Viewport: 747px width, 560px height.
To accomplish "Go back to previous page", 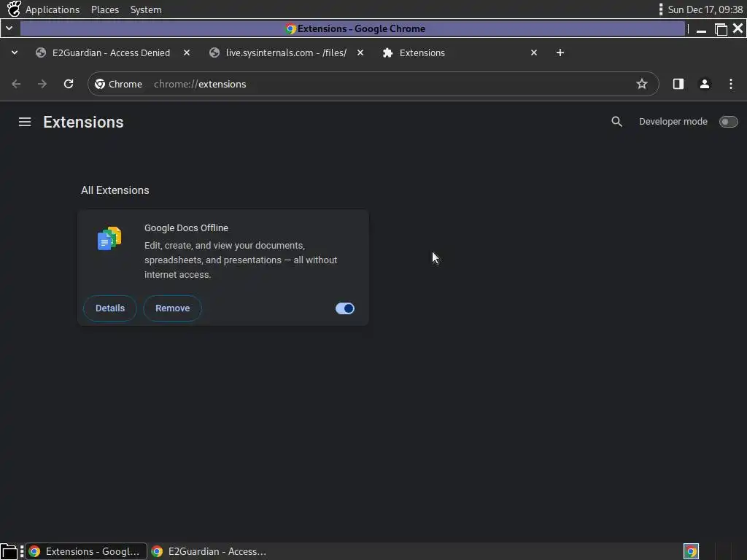I will [x=16, y=84].
